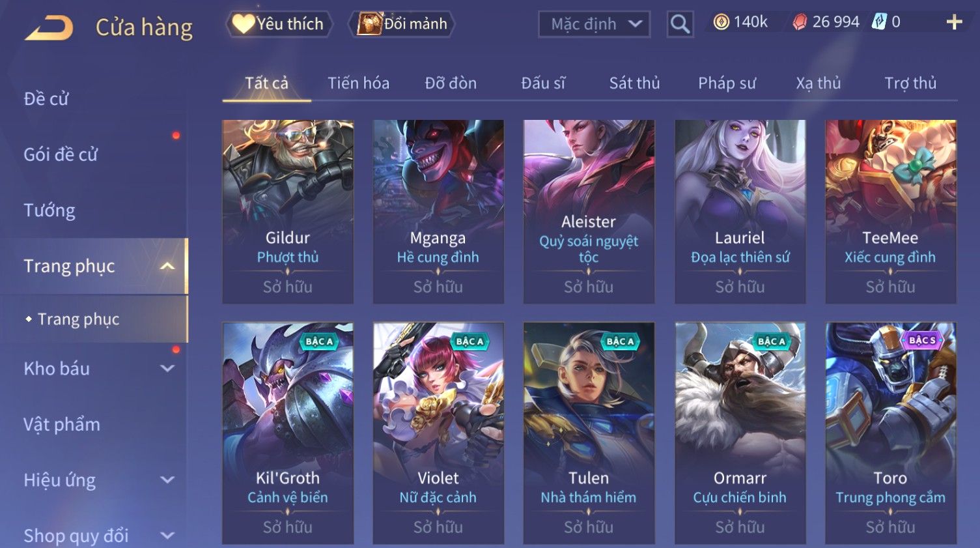Open the Mặc định sort dropdown
Viewport: 980px width, 548px height.
594,24
